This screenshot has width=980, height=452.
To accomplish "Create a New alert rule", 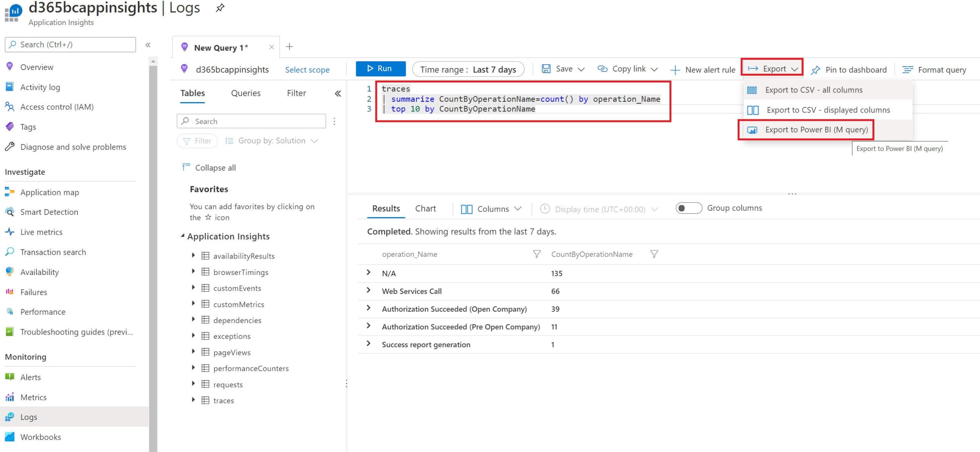I will pos(703,70).
